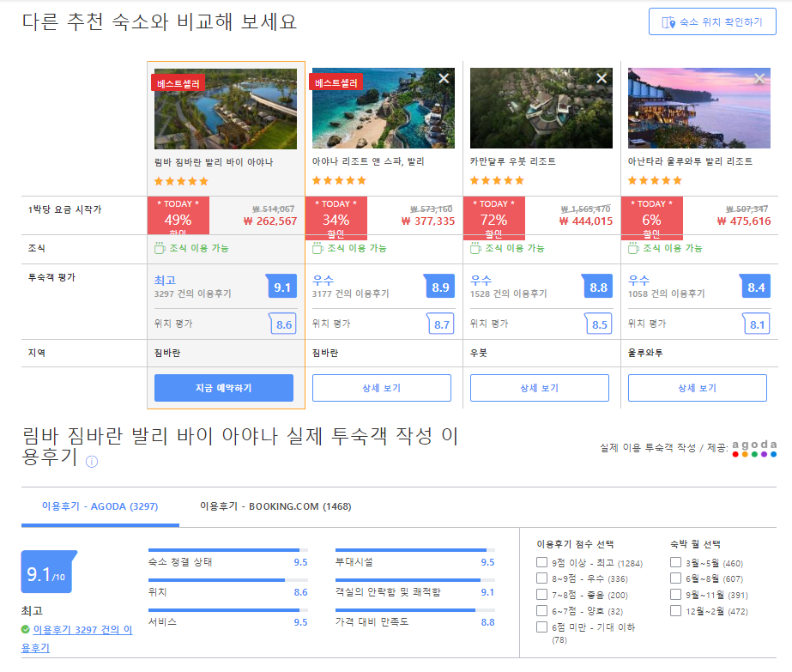Viewport: 792px width, 672px height.
Task: Click the agoda logo
Action: click(x=754, y=448)
